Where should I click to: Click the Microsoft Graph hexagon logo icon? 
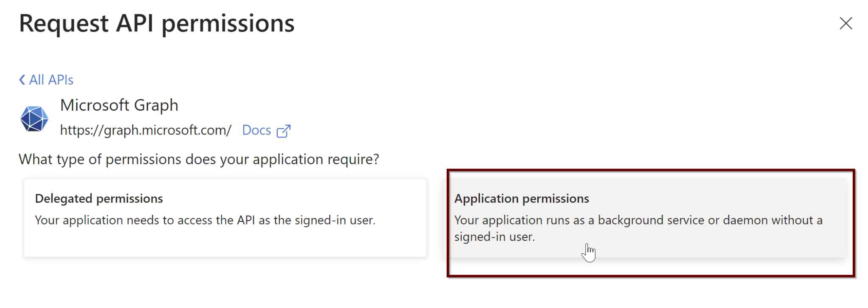click(35, 118)
